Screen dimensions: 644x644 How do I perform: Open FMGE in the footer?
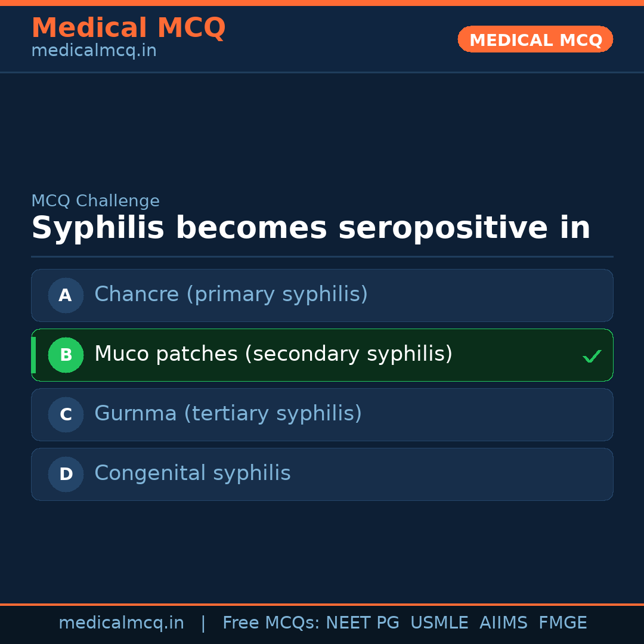(x=562, y=623)
